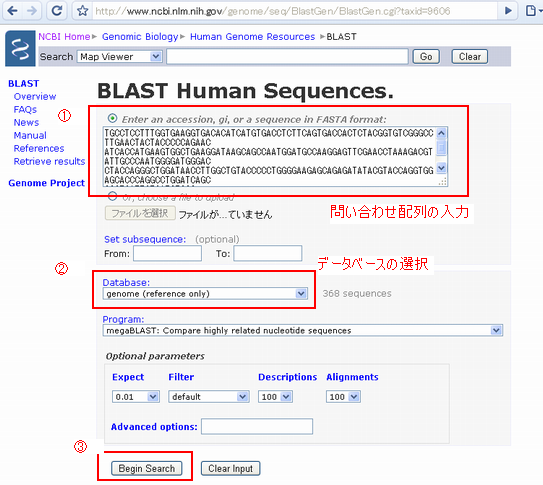Reload the page with the refresh icon
The height and width of the screenshot is (485, 543).
point(56,11)
